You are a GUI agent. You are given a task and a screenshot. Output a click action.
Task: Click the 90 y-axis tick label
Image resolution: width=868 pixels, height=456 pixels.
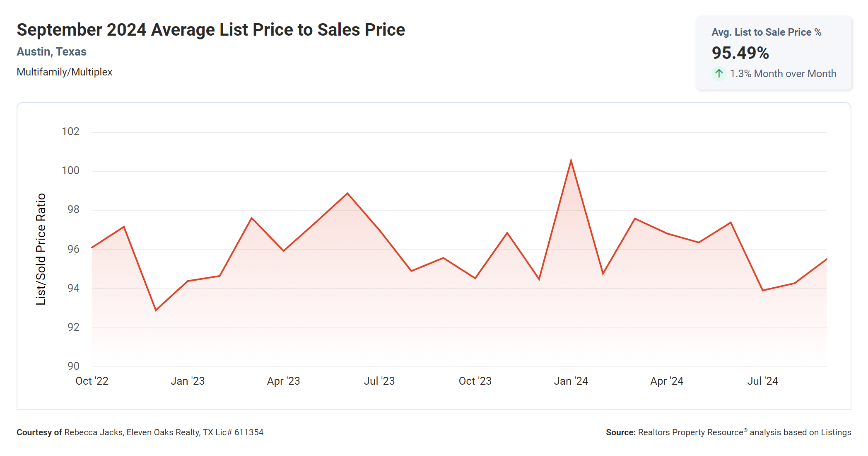click(73, 366)
